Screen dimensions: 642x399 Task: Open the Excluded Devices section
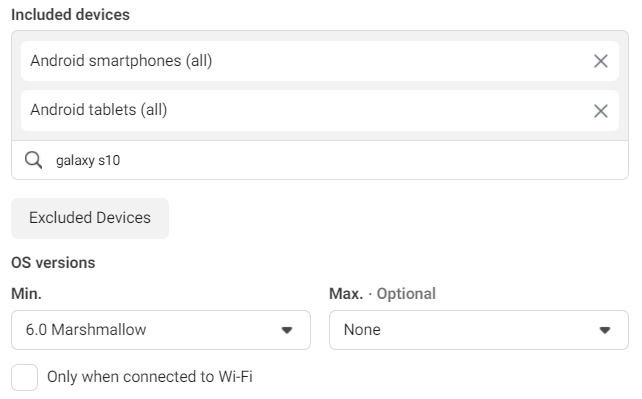pos(90,218)
